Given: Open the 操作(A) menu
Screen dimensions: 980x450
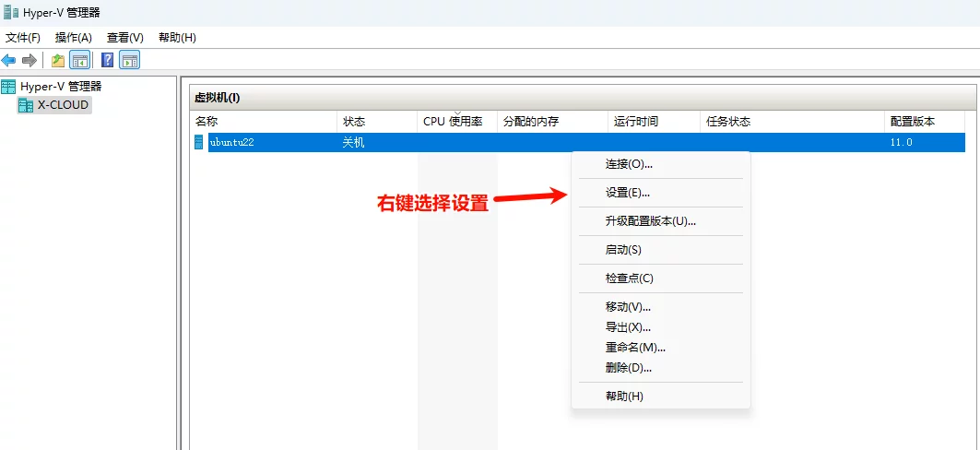Looking at the screenshot, I should (x=74, y=38).
